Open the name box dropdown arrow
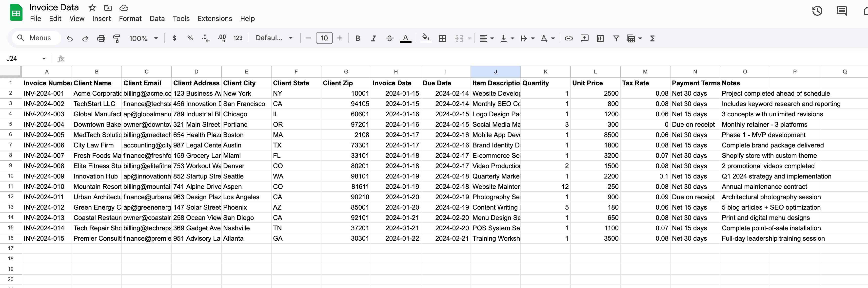The width and height of the screenshot is (868, 288). point(44,58)
